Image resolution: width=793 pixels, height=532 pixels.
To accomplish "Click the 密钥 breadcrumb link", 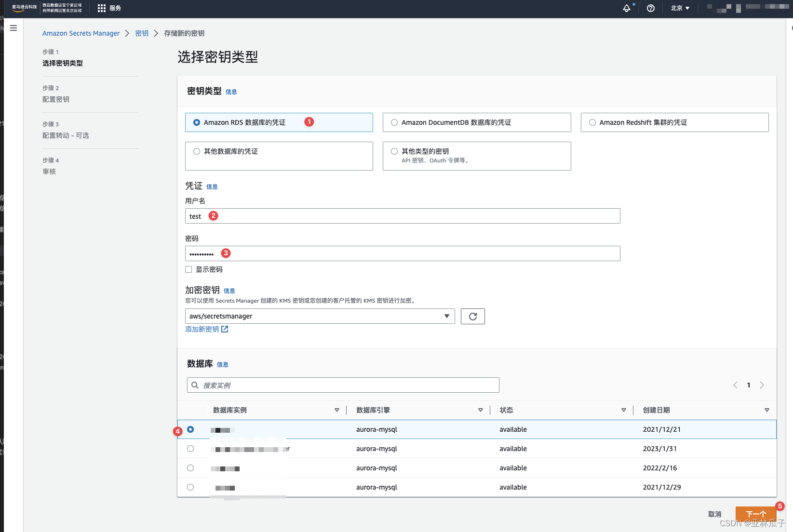I will click(x=142, y=33).
